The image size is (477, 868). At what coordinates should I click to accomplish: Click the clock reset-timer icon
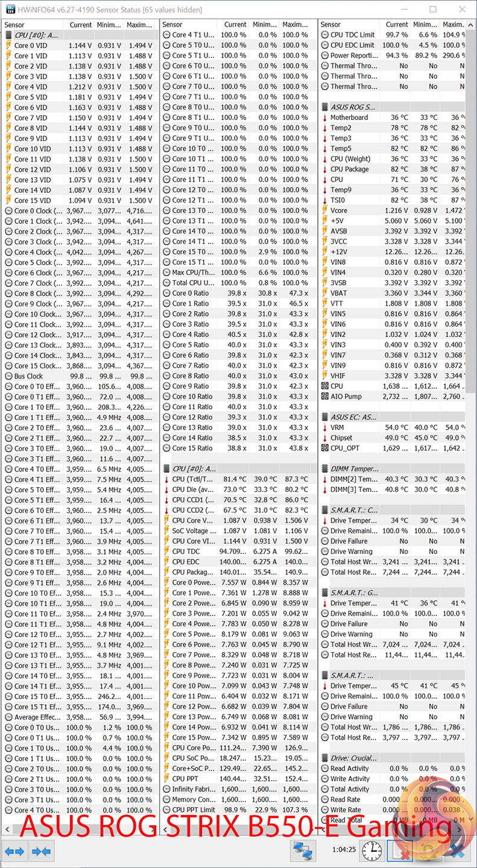point(373,851)
